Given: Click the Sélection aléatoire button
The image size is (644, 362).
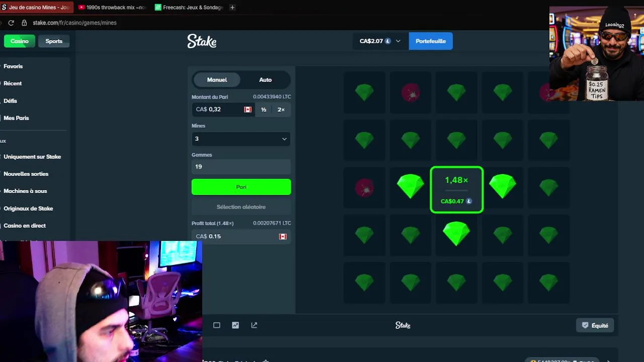Looking at the screenshot, I should 241,207.
